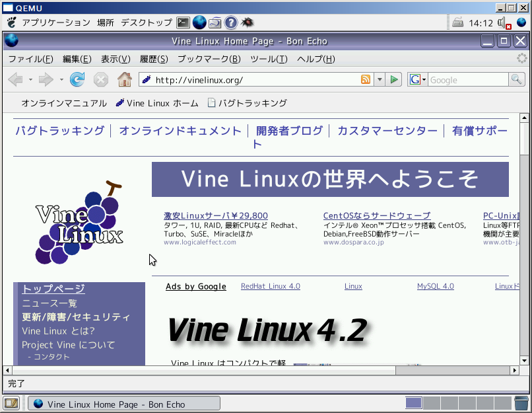Reload the current page
The width and height of the screenshot is (532, 413).
pos(77,80)
